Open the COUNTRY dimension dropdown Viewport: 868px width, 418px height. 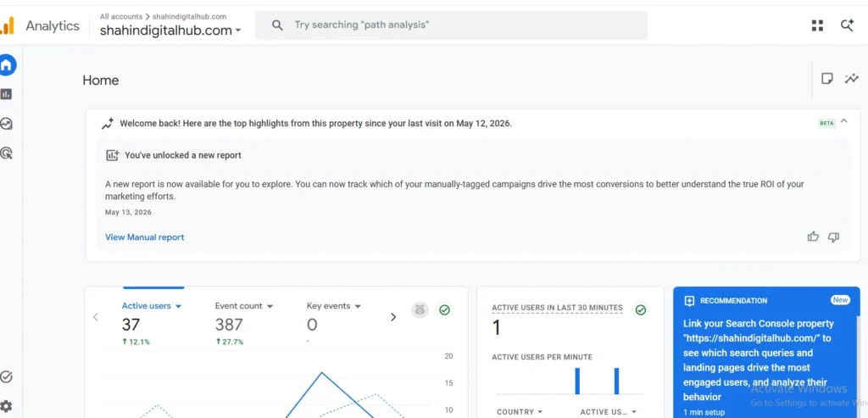click(520, 412)
